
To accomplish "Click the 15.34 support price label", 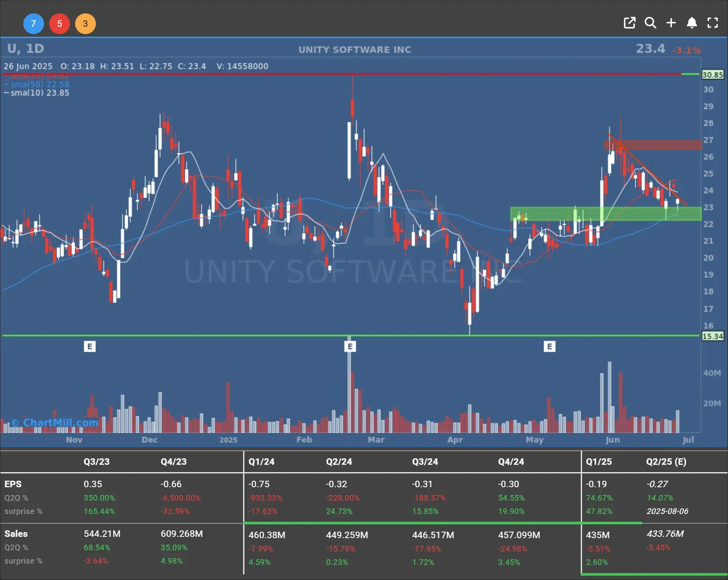I will tap(712, 336).
